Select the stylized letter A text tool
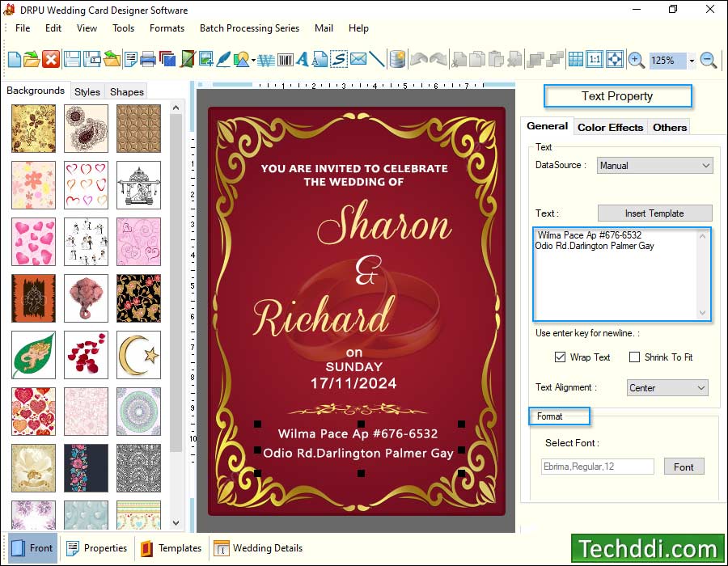This screenshot has height=566, width=728. [303, 60]
